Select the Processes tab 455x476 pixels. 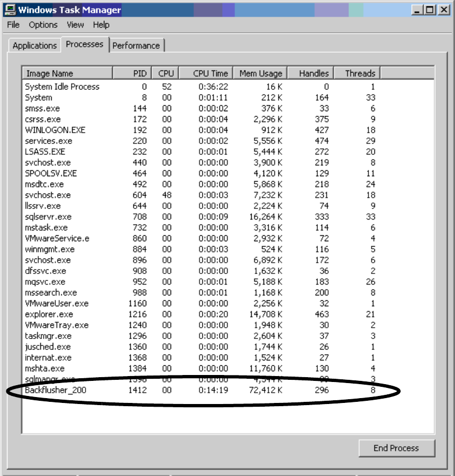[85, 44]
